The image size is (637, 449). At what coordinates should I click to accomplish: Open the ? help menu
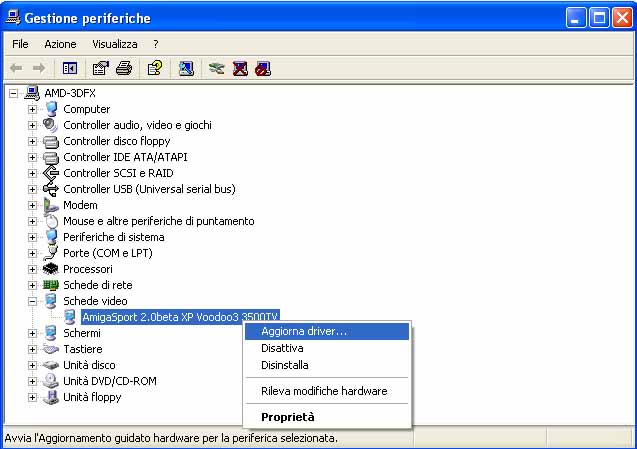(156, 44)
